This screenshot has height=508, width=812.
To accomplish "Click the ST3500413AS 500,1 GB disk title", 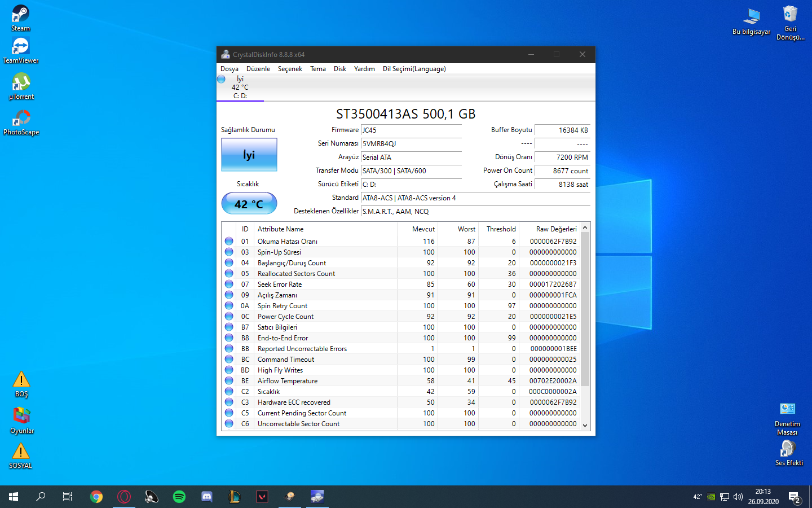I will tap(406, 113).
